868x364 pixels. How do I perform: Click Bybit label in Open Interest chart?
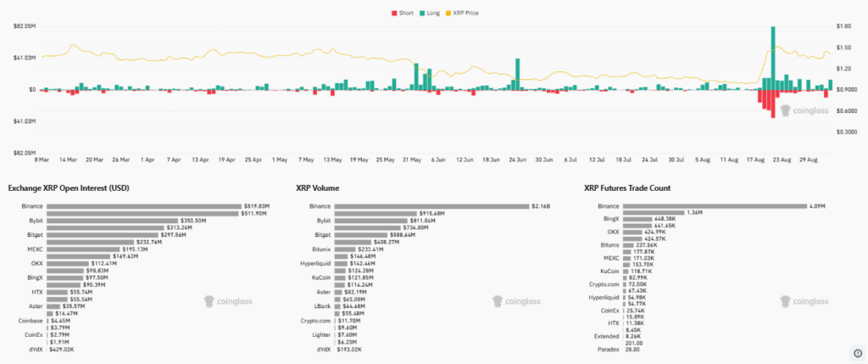pyautogui.click(x=36, y=221)
